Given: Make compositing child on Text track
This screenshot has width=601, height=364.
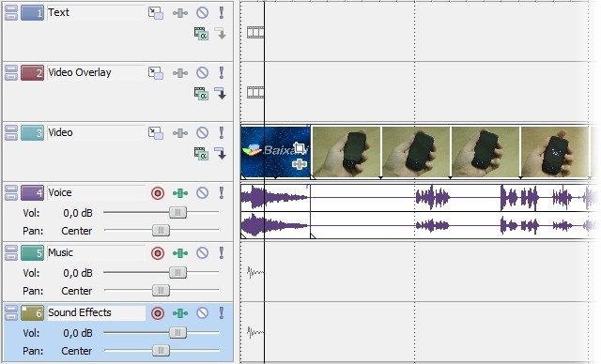Looking at the screenshot, I should point(221,33).
